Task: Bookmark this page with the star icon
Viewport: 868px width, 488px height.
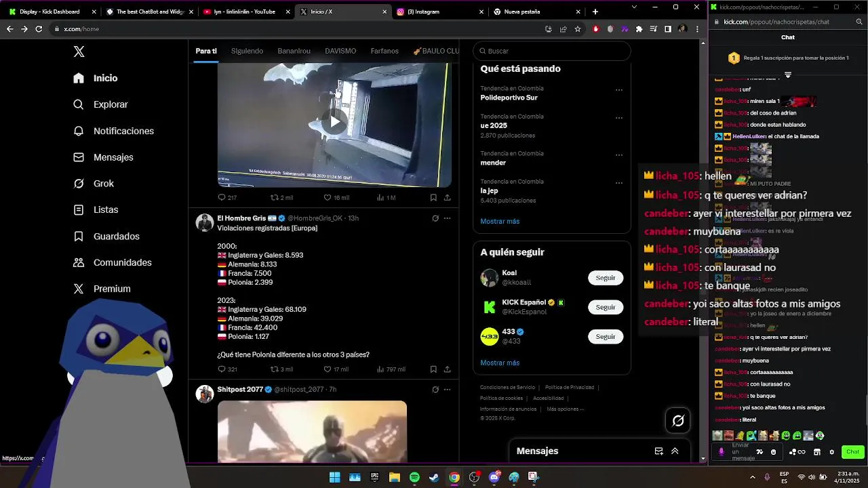Action: 578,29
